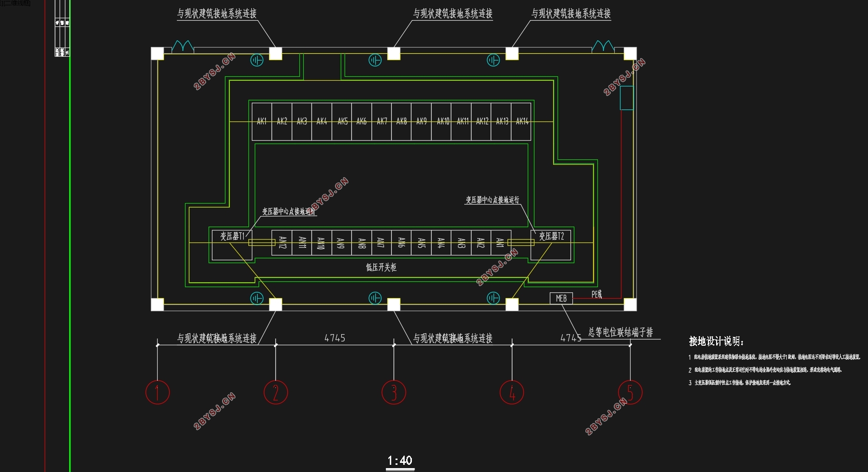The width and height of the screenshot is (868, 472).
Task: Select low-voltage cabinet AN10
Action: click(321, 243)
